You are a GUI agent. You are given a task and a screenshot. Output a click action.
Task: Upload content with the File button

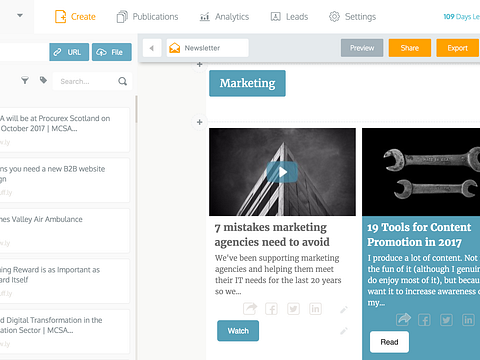(x=112, y=52)
